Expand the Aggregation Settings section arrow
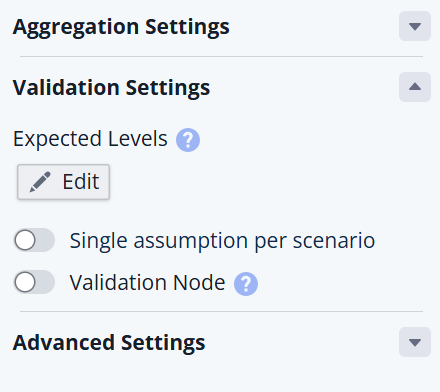The height and width of the screenshot is (392, 440). tap(415, 26)
